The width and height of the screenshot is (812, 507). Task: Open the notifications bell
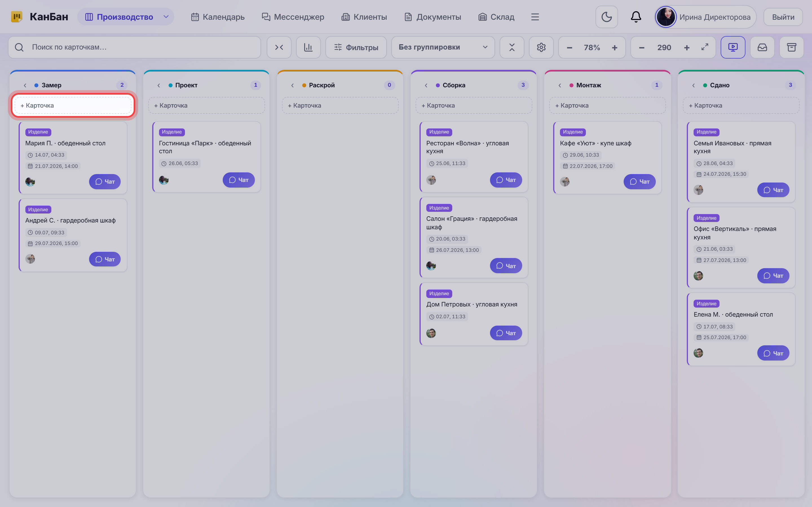pos(636,17)
